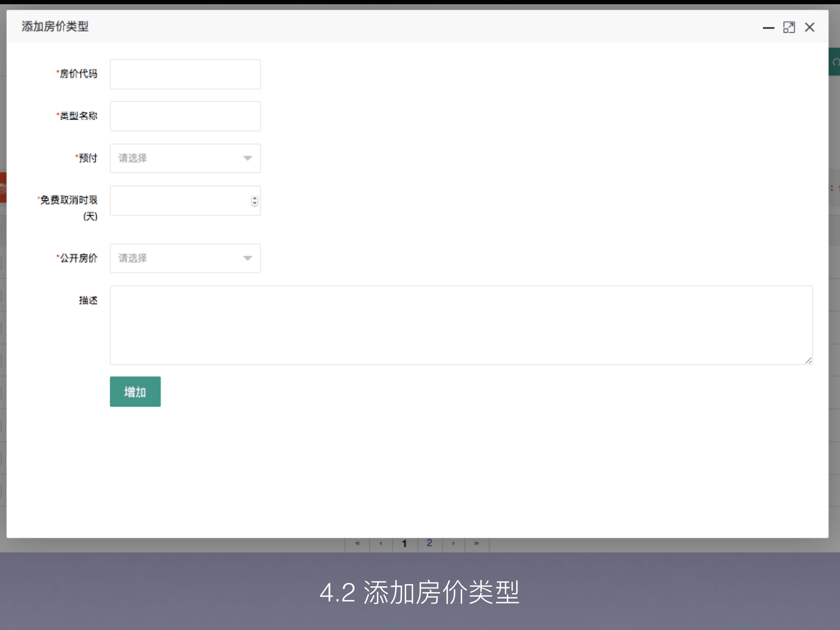
Task: Click the decrement arrow of 免费取消时限
Action: (254, 203)
